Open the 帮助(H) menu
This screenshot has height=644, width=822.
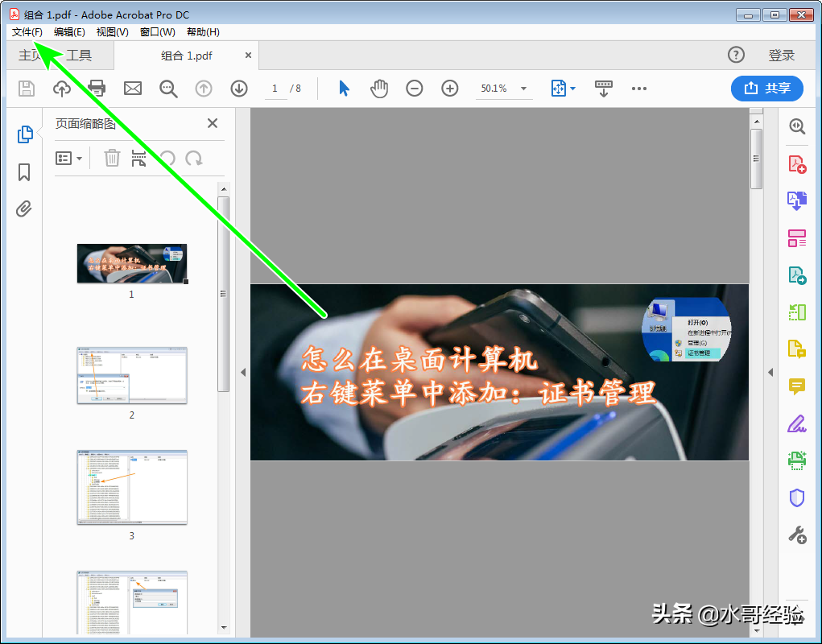pos(203,32)
